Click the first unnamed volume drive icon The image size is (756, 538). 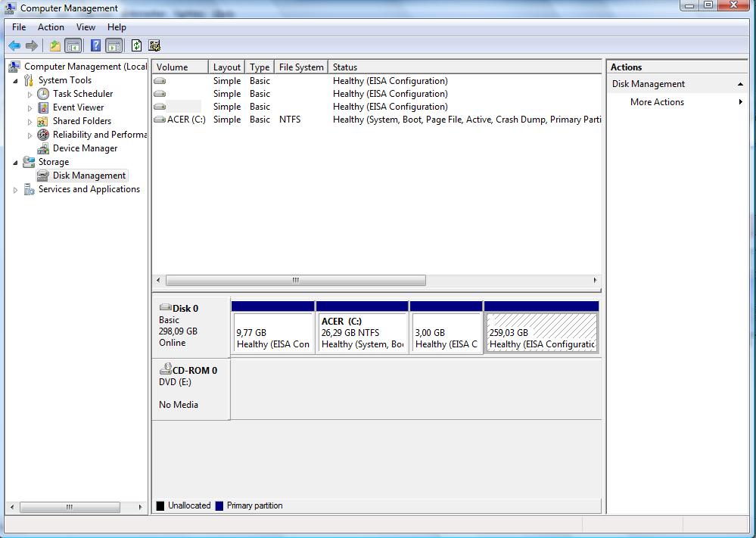[160, 80]
